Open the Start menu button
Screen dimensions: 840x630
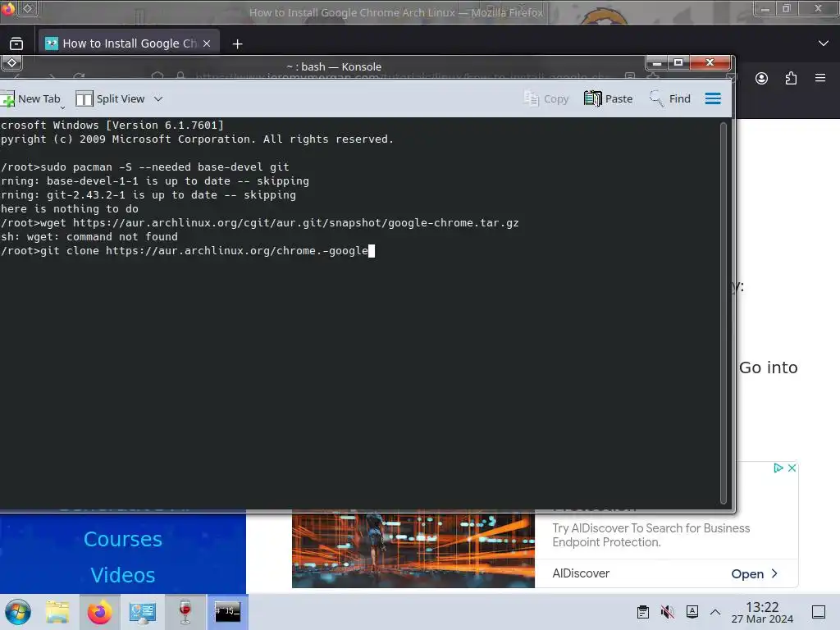tap(18, 612)
